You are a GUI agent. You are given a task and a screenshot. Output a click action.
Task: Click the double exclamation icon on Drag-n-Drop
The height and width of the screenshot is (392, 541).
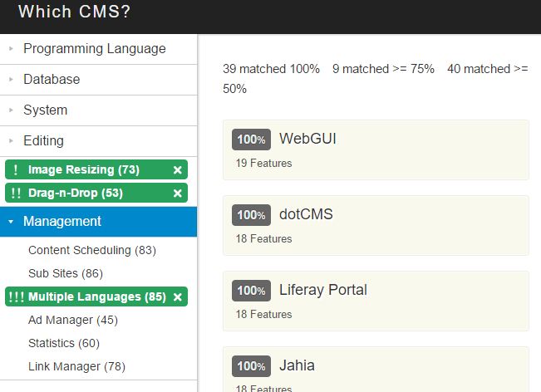coord(16,194)
